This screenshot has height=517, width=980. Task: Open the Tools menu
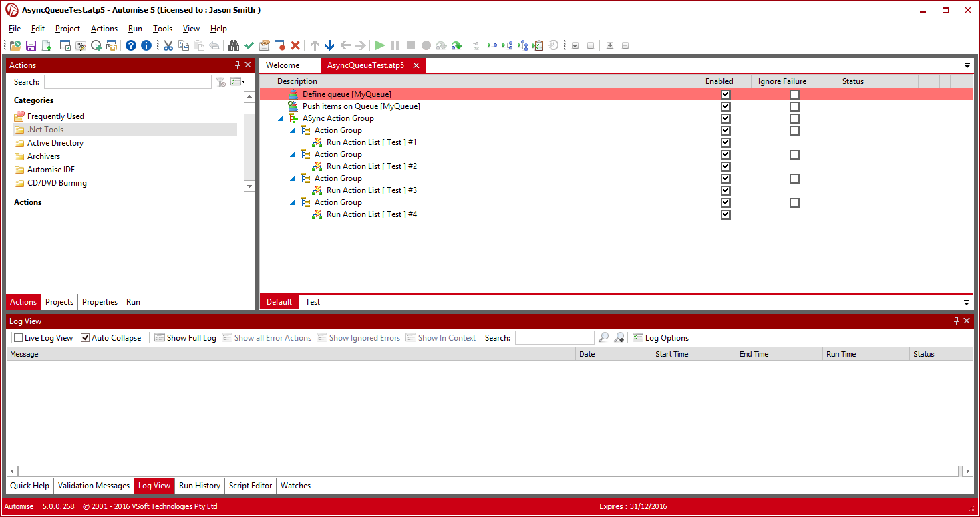[x=162, y=29]
